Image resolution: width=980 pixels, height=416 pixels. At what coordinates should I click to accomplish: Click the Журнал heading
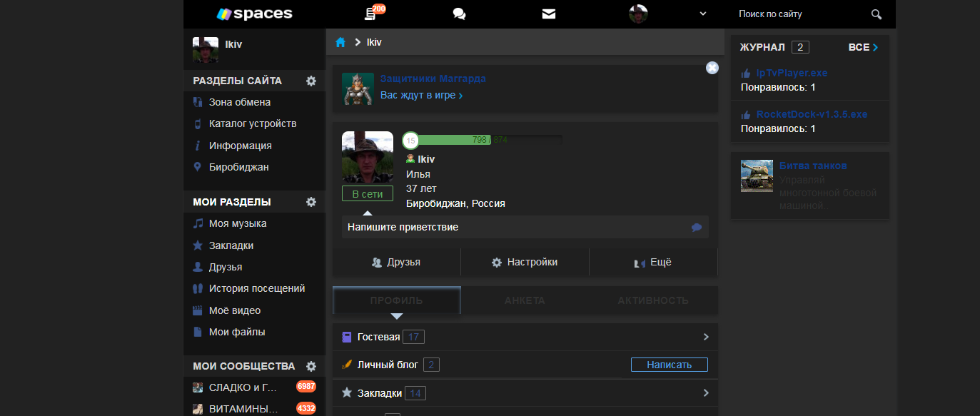(x=762, y=47)
